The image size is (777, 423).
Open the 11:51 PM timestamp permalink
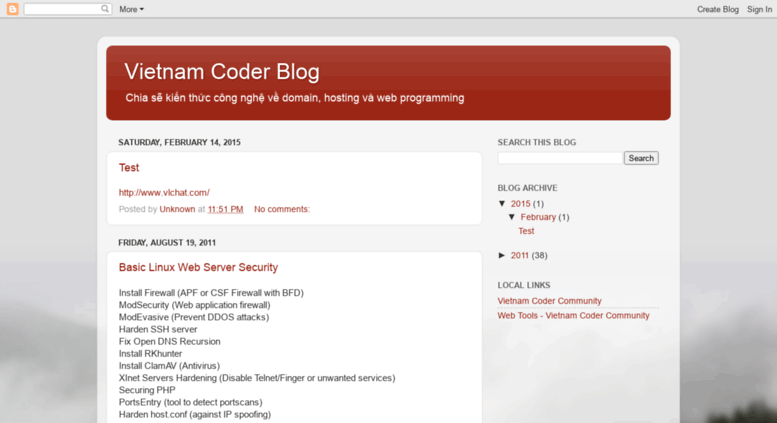225,209
